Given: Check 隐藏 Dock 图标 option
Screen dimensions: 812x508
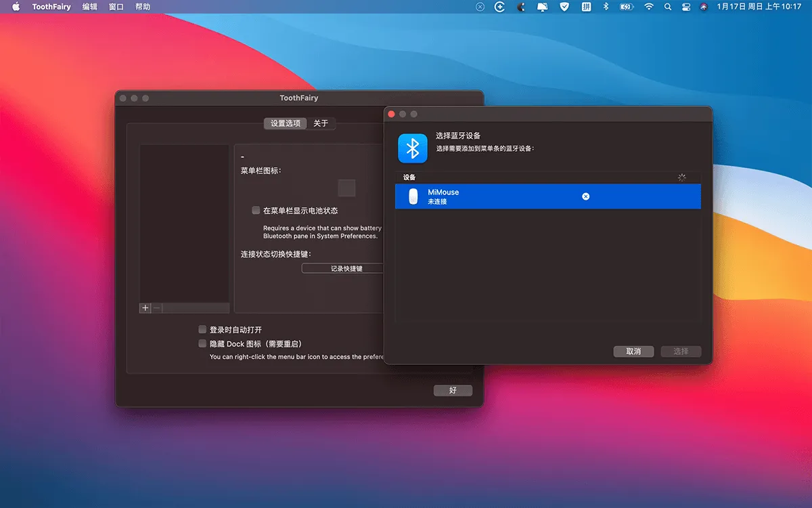Looking at the screenshot, I should coord(202,344).
